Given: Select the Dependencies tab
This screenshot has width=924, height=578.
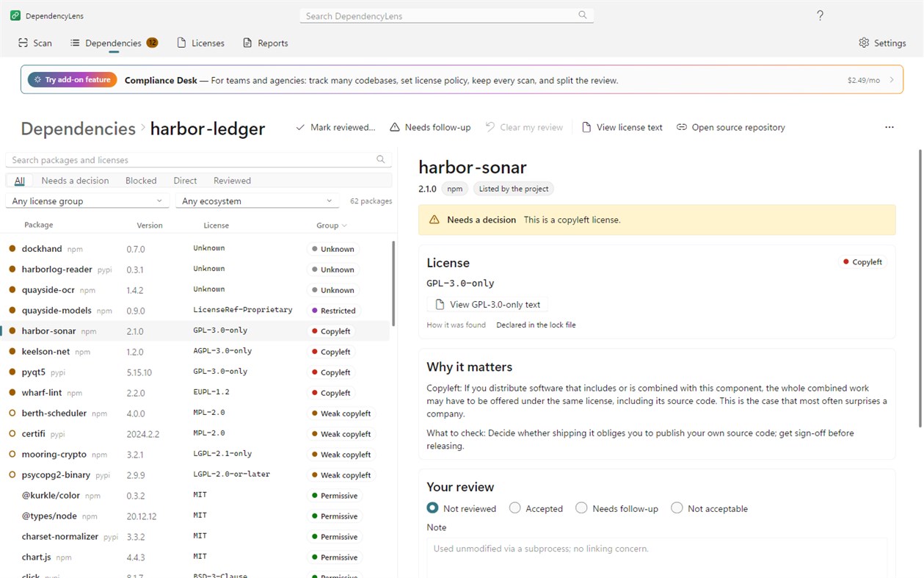Looking at the screenshot, I should point(114,43).
